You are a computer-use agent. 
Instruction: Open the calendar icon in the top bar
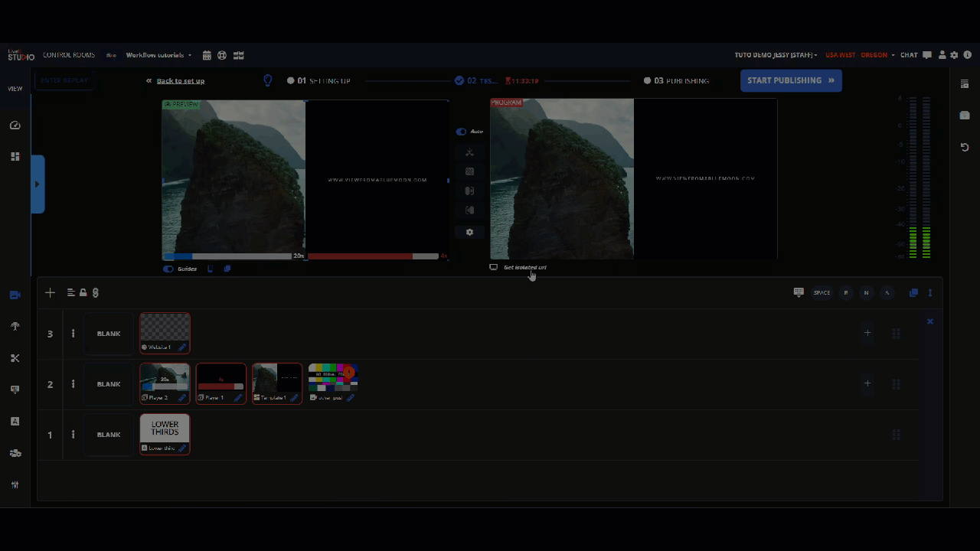pos(207,55)
